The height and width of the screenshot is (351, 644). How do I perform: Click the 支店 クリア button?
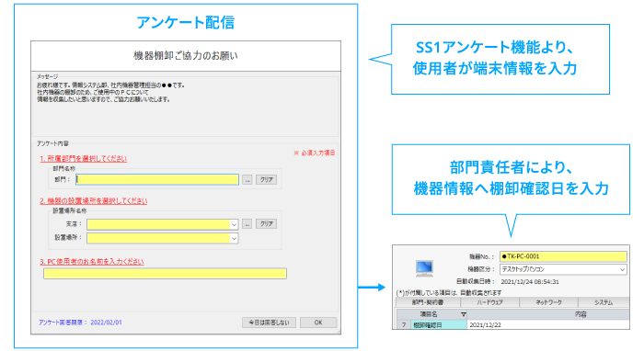[x=267, y=224]
